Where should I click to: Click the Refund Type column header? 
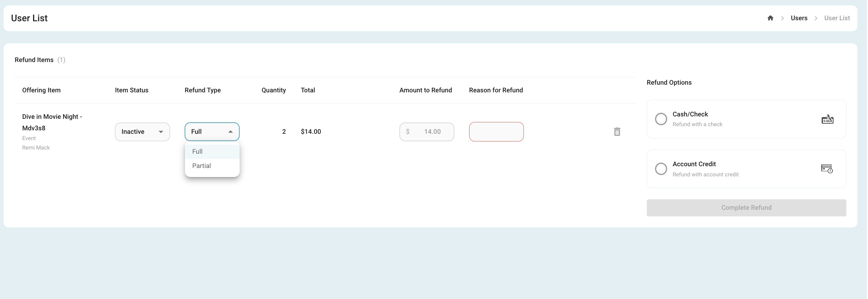pos(203,90)
